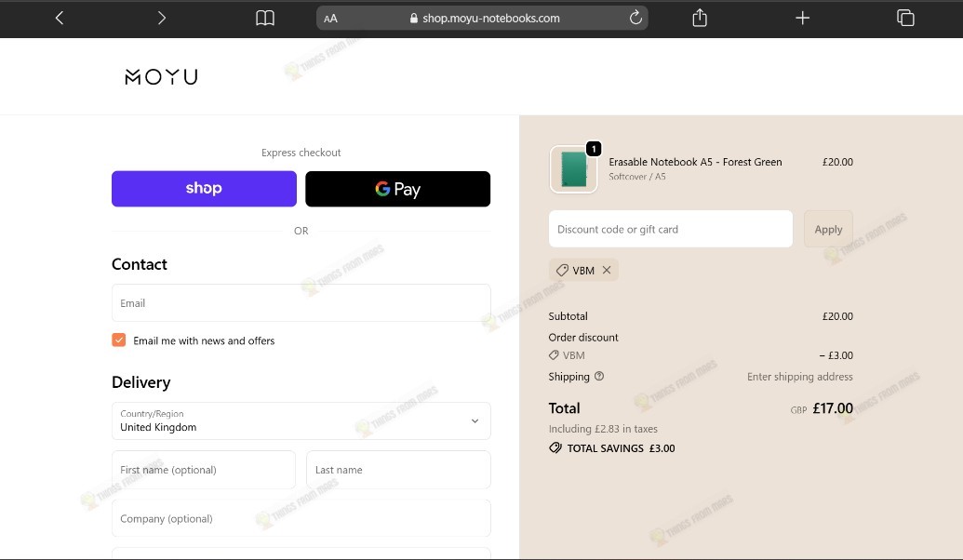Focus the Discount code or gift card field
Image resolution: width=963 pixels, height=560 pixels.
[x=671, y=229]
